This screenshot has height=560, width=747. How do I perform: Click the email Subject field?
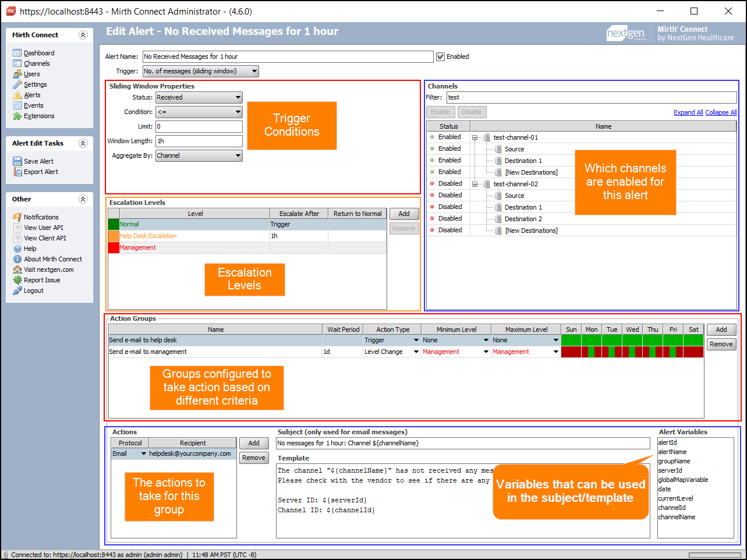click(x=463, y=443)
